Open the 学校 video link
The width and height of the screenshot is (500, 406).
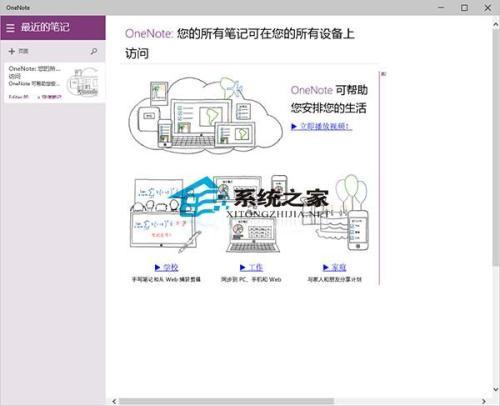166,267
